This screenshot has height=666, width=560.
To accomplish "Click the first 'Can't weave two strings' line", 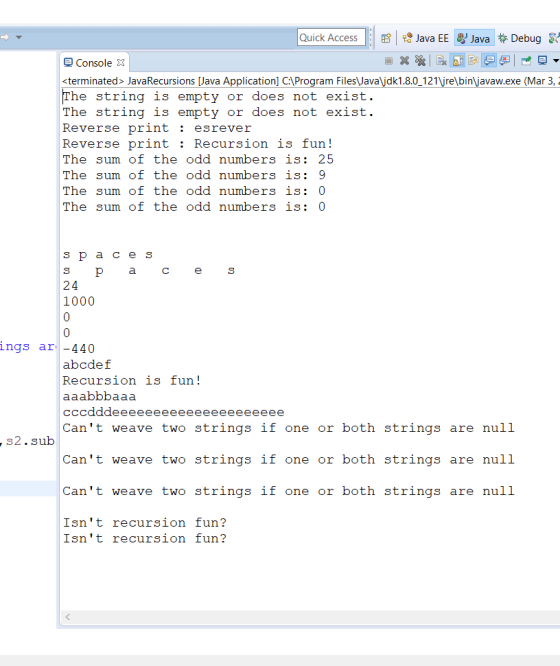I will tap(288, 428).
